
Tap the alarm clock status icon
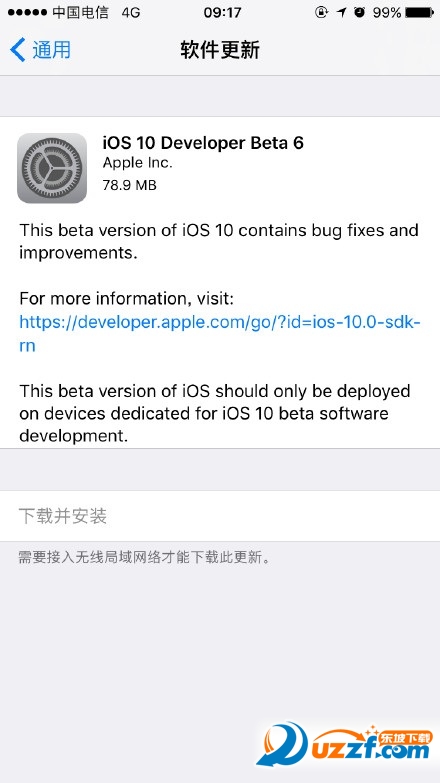[x=360, y=12]
